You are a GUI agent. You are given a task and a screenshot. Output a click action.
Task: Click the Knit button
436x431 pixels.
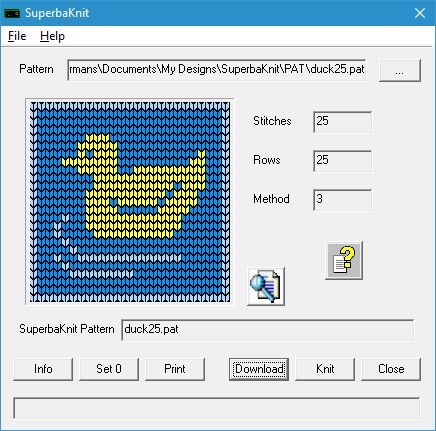pyautogui.click(x=325, y=369)
